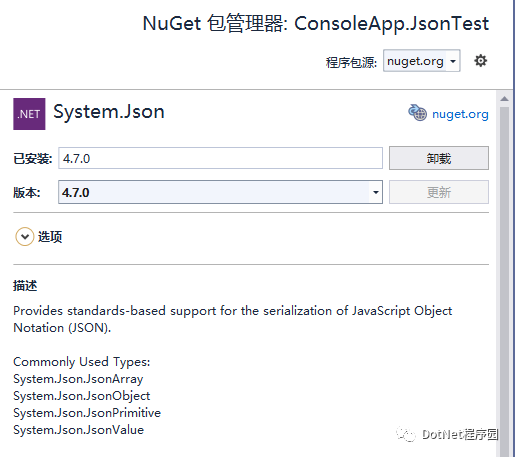The width and height of the screenshot is (515, 457).
Task: Click the 选项 options label
Action: click(x=50, y=237)
